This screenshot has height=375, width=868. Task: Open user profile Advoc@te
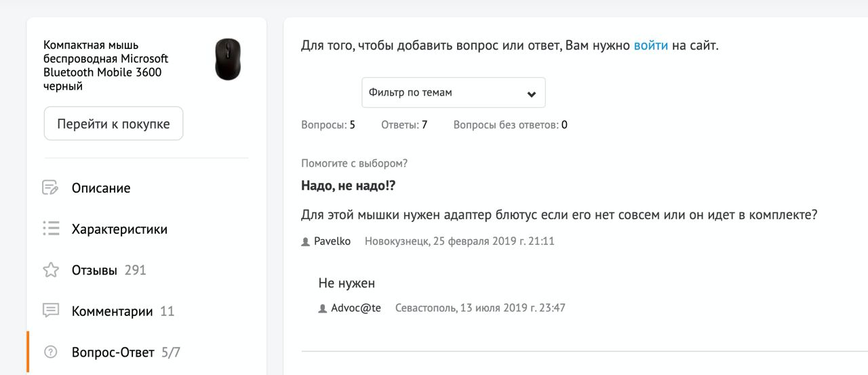pos(356,308)
